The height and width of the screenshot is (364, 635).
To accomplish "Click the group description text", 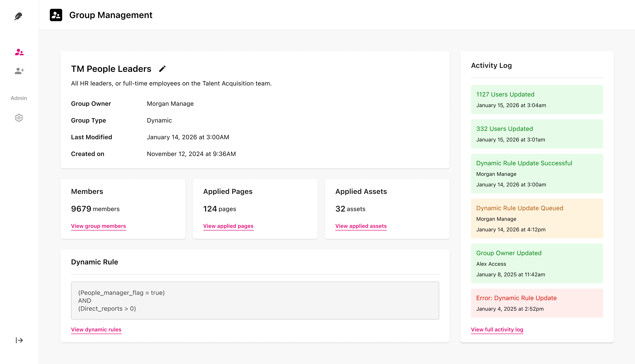I will click(171, 84).
